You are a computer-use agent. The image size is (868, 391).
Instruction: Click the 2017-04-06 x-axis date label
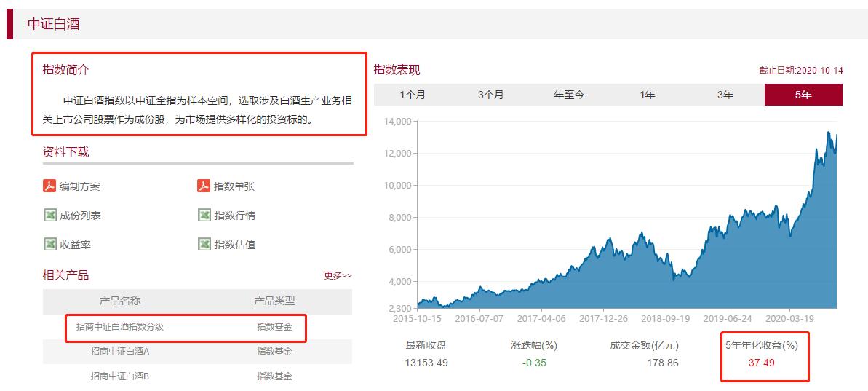click(x=541, y=319)
